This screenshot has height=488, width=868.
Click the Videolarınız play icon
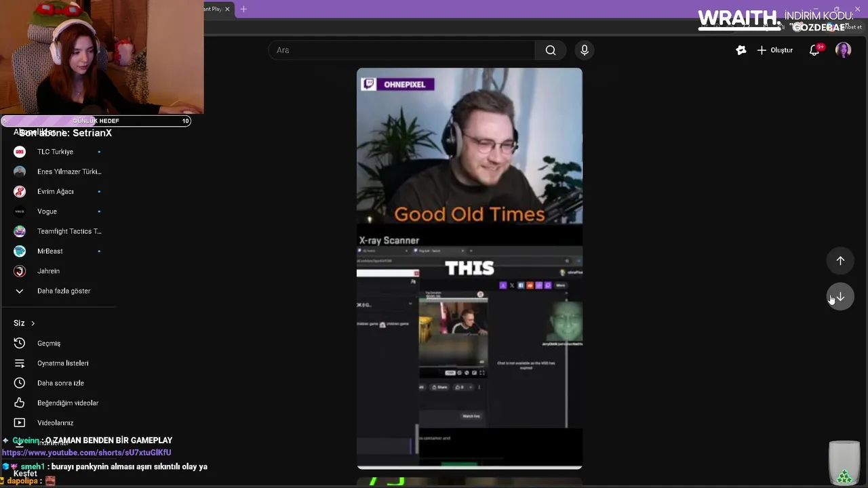click(x=20, y=423)
